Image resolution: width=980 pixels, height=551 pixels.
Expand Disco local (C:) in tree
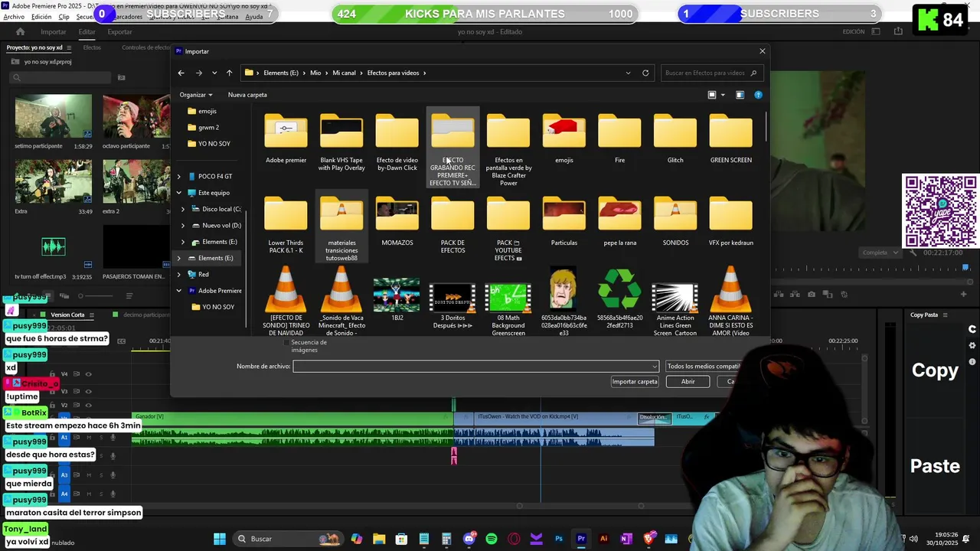pos(183,209)
